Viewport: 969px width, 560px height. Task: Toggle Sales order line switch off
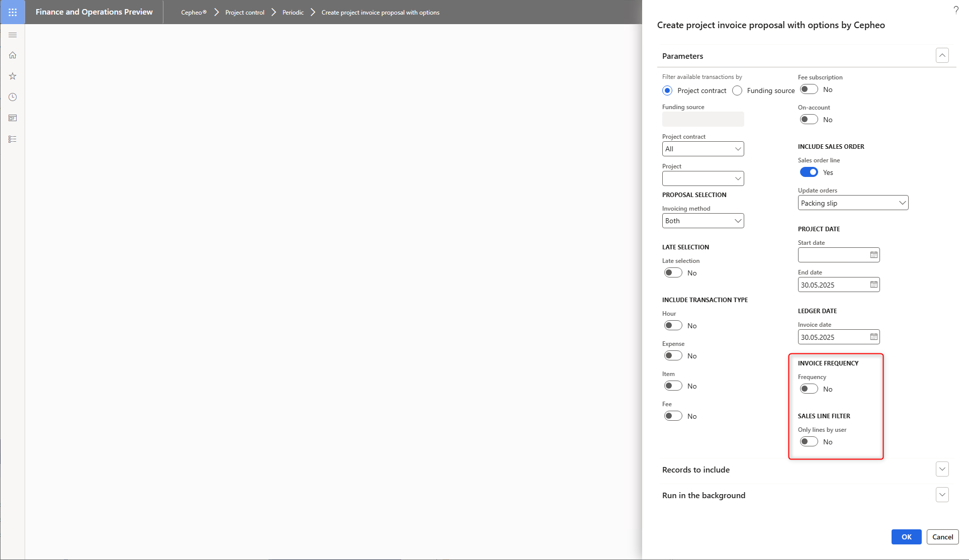coord(809,172)
